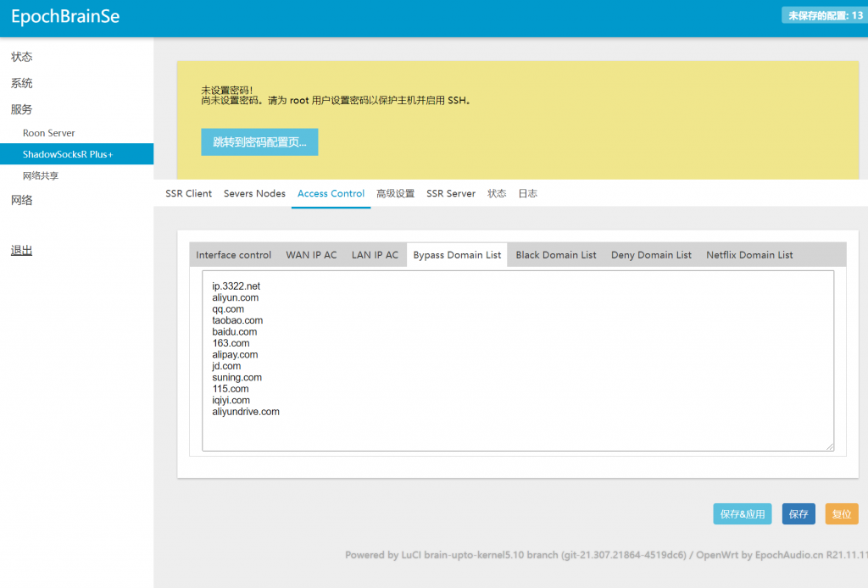Click the orange 复位 reset button
The width and height of the screenshot is (868, 588).
(x=842, y=514)
